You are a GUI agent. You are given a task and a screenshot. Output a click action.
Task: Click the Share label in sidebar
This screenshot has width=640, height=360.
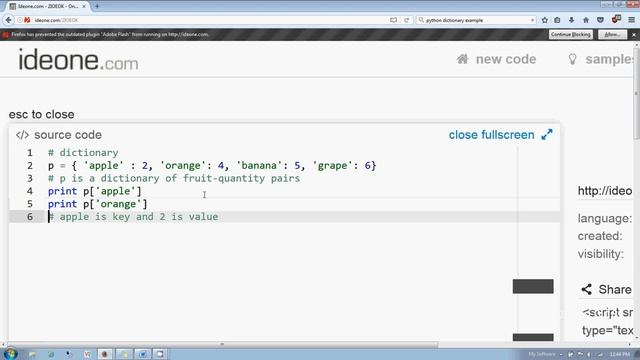tap(615, 289)
